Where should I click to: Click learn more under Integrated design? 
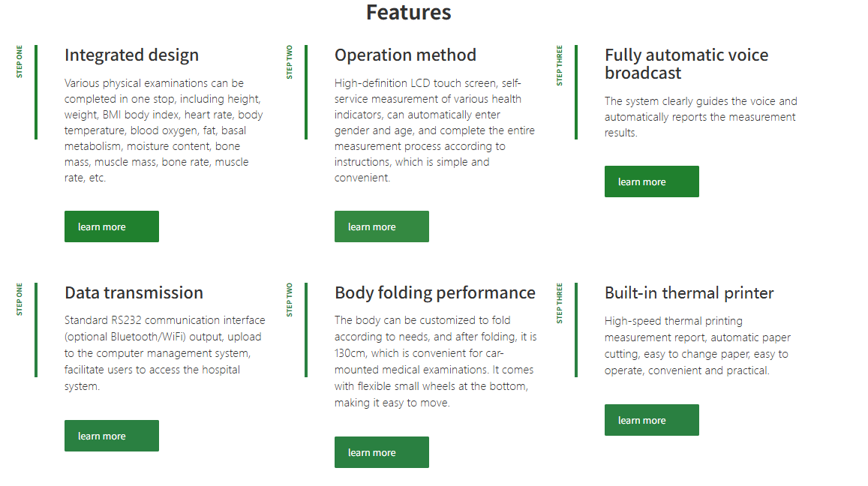click(111, 226)
